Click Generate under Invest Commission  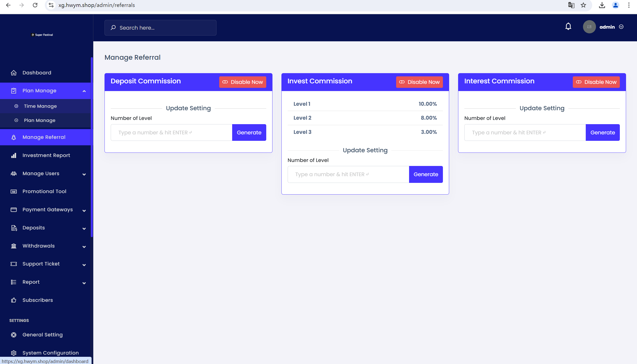click(426, 174)
